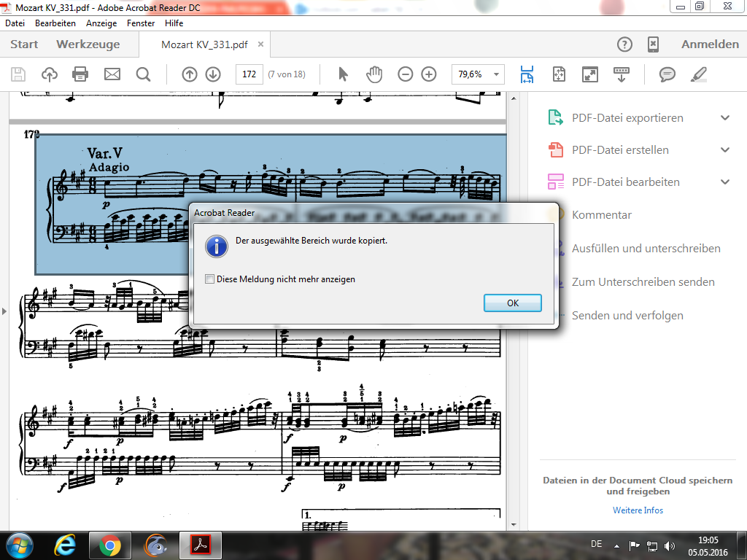This screenshot has height=560, width=747.
Task: Click PDF-Datei exportieren icon
Action: (x=555, y=117)
